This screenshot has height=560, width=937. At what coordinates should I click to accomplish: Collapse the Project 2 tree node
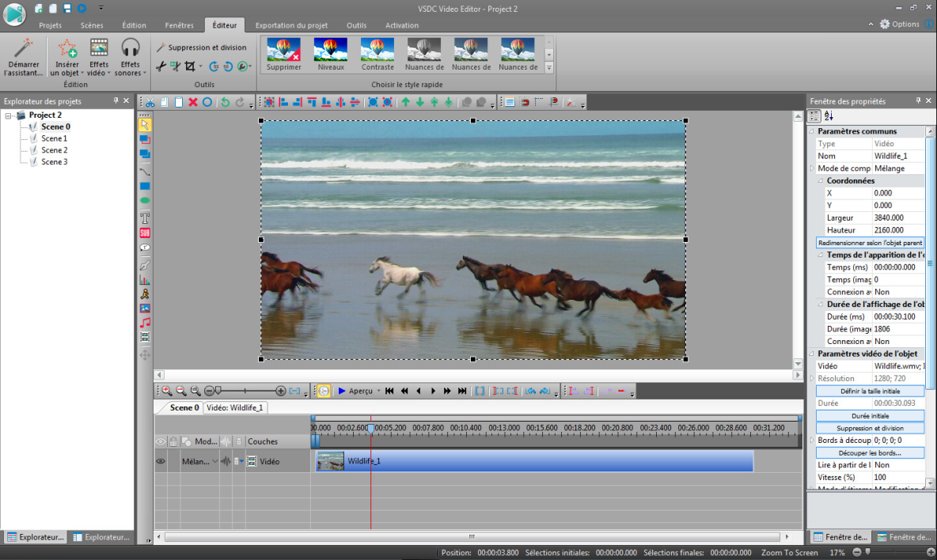click(9, 115)
